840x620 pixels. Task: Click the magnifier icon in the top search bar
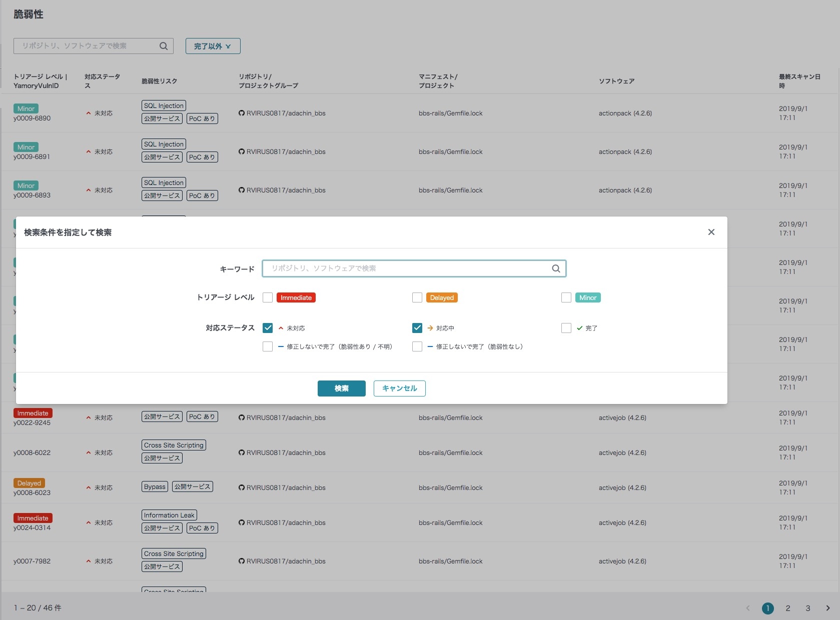(x=164, y=46)
